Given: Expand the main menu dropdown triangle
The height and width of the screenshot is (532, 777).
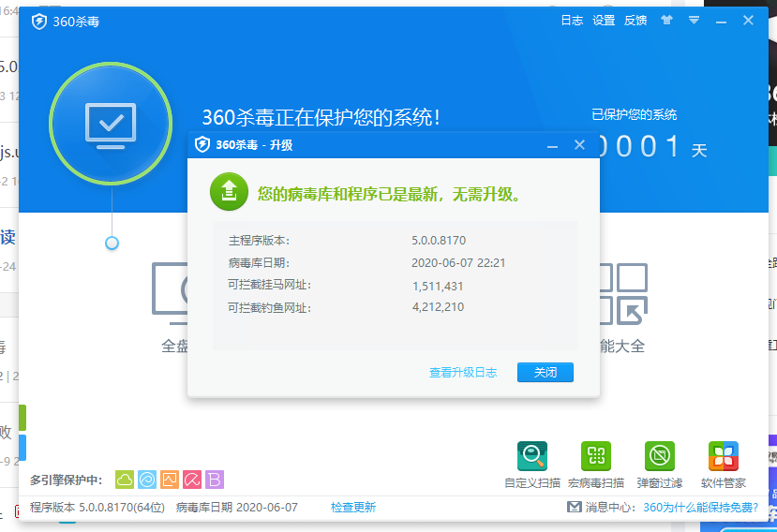Looking at the screenshot, I should (x=694, y=20).
